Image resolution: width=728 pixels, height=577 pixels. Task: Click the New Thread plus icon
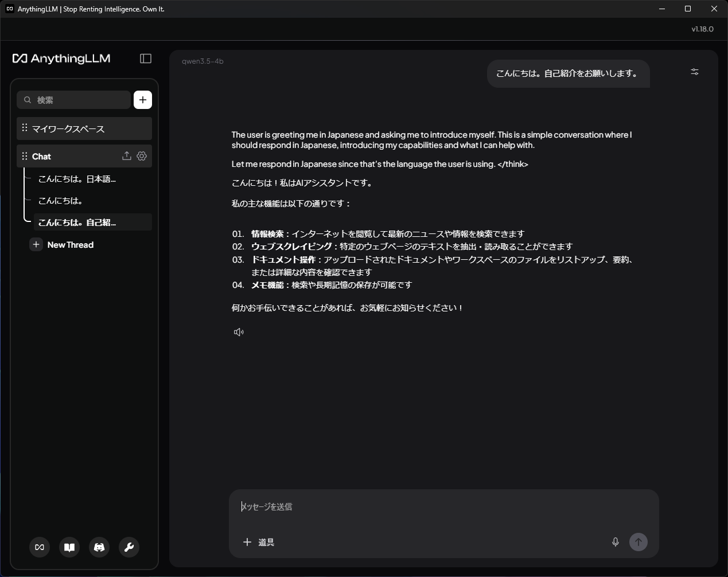point(36,245)
